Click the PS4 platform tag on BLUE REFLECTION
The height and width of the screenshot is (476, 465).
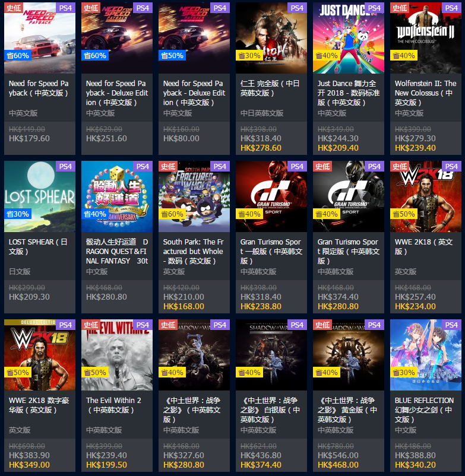click(451, 325)
